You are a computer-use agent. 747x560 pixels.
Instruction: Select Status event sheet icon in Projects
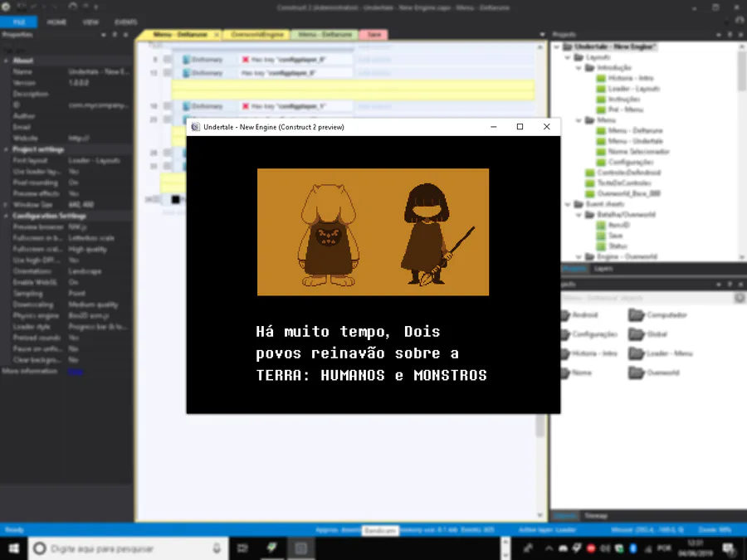[x=601, y=246]
